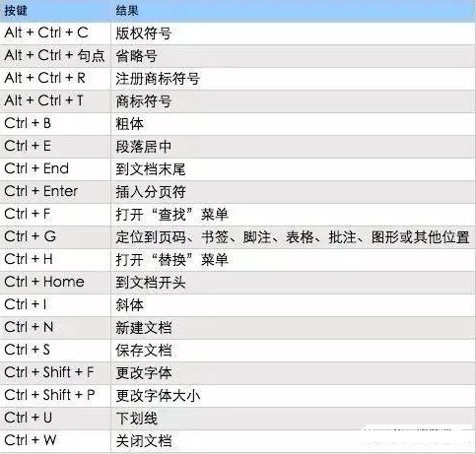Select the Alt + Ctrl + 句点 cell
Image resolution: width=476 pixels, height=454 pixels.
(54, 55)
